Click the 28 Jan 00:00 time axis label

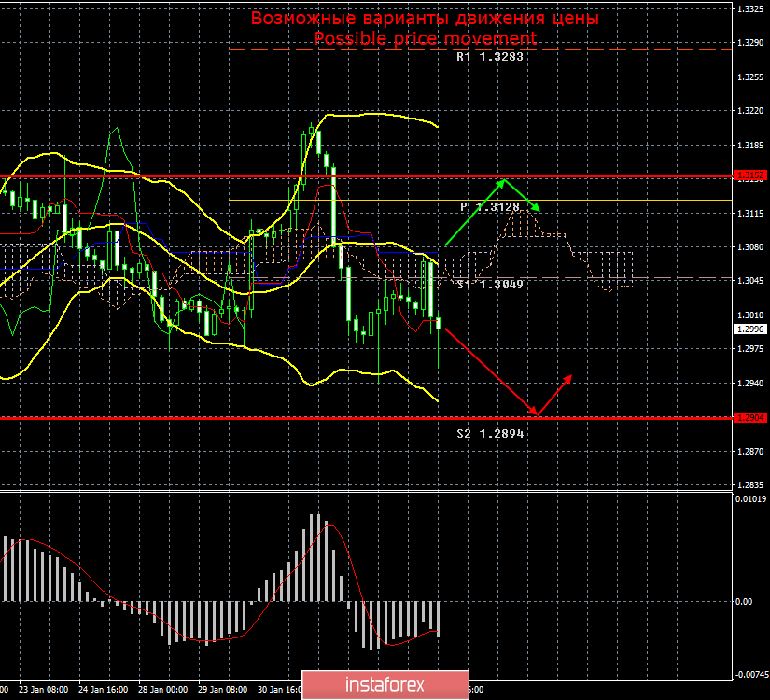point(162,691)
